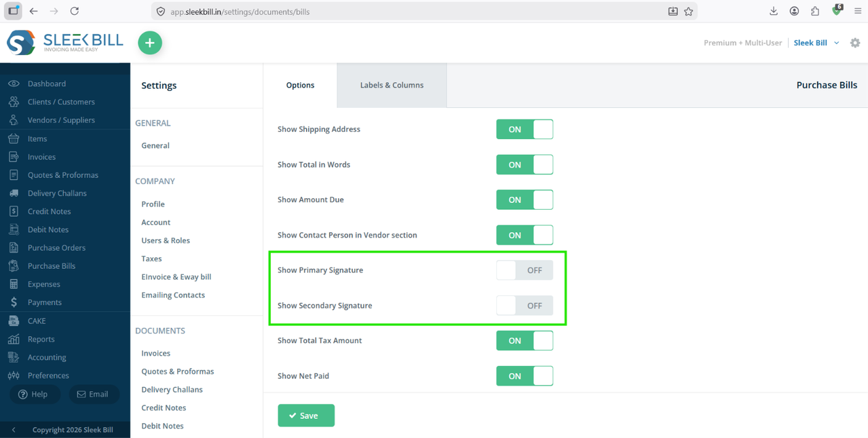The width and height of the screenshot is (868, 438).
Task: Open Debit Notes document settings
Action: pyautogui.click(x=162, y=426)
